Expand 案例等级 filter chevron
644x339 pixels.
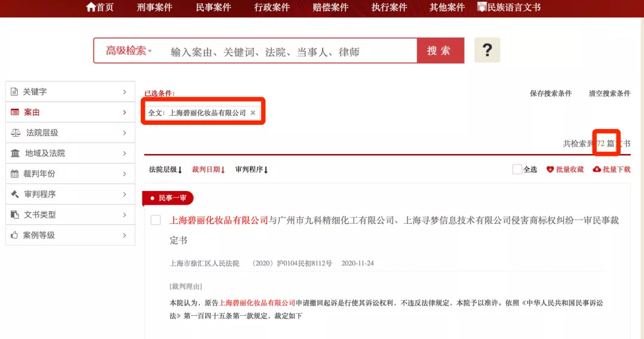click(x=125, y=235)
